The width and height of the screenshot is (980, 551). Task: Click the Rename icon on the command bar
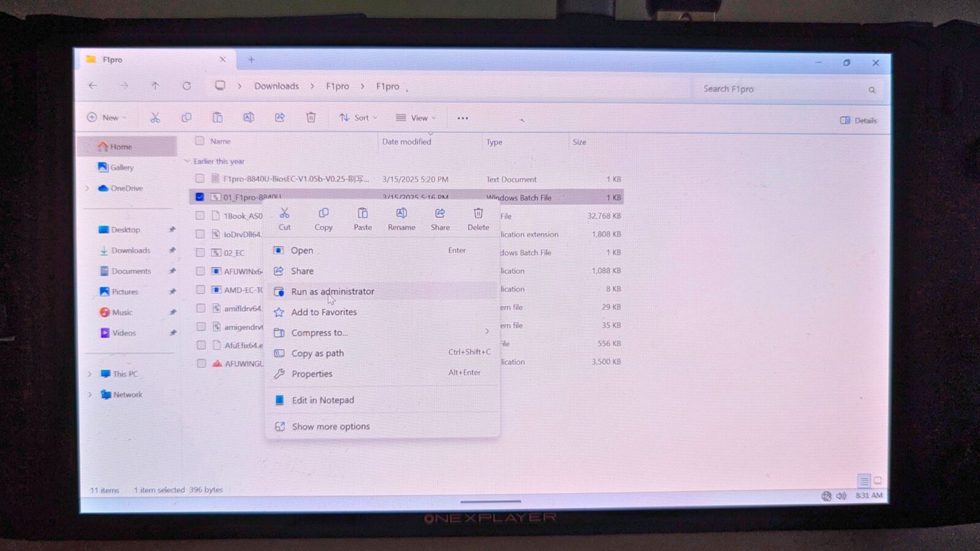(249, 118)
